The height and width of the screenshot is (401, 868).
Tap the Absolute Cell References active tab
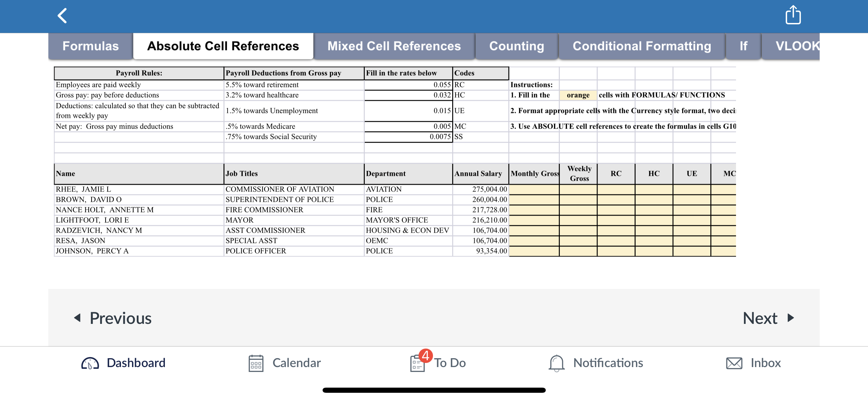(222, 46)
